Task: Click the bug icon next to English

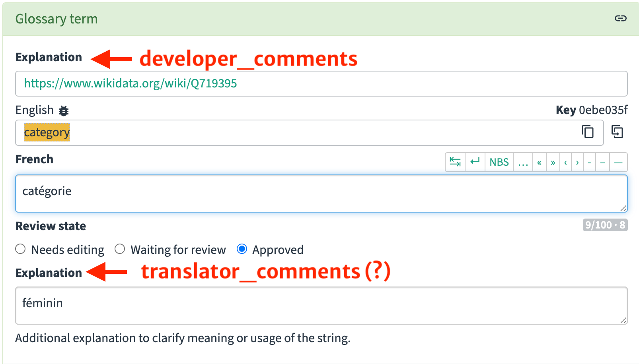Action: click(x=64, y=111)
